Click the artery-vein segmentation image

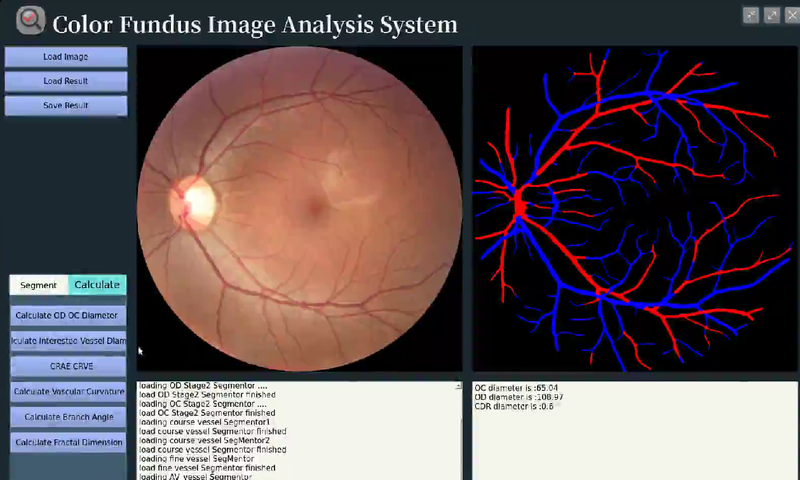634,208
